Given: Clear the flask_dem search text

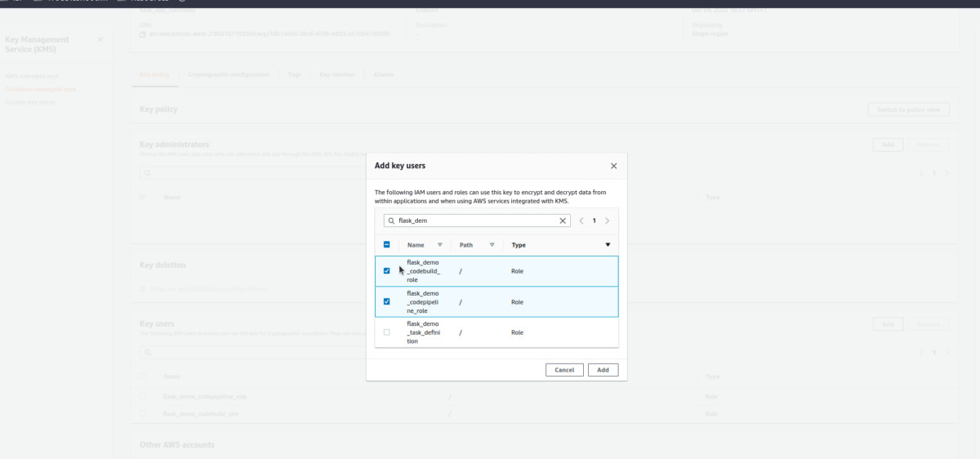Looking at the screenshot, I should [x=563, y=221].
